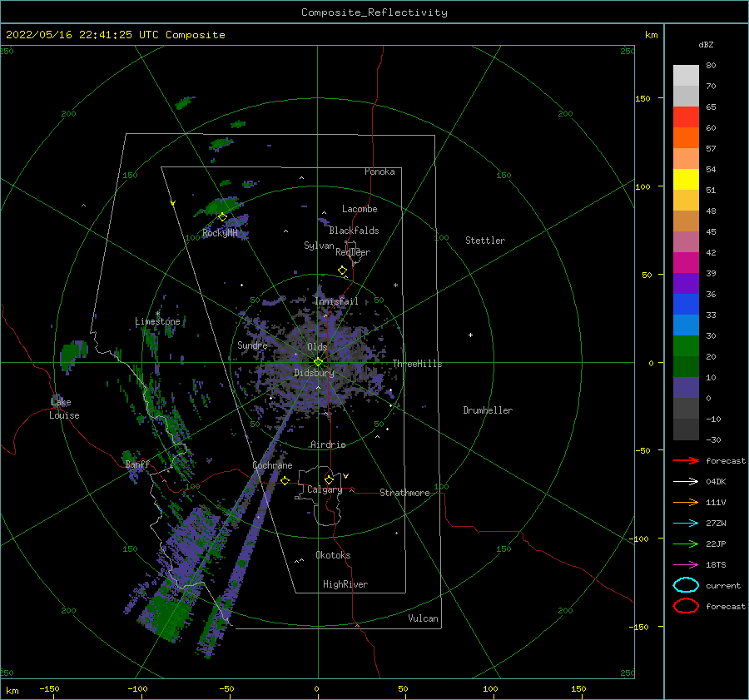Pick the dark orange swatch below 60
Screen dimensions: 749x700
tap(686, 137)
